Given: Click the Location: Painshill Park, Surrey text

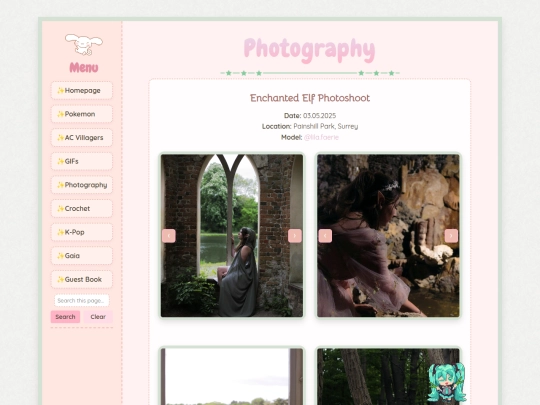Looking at the screenshot, I should point(310,126).
